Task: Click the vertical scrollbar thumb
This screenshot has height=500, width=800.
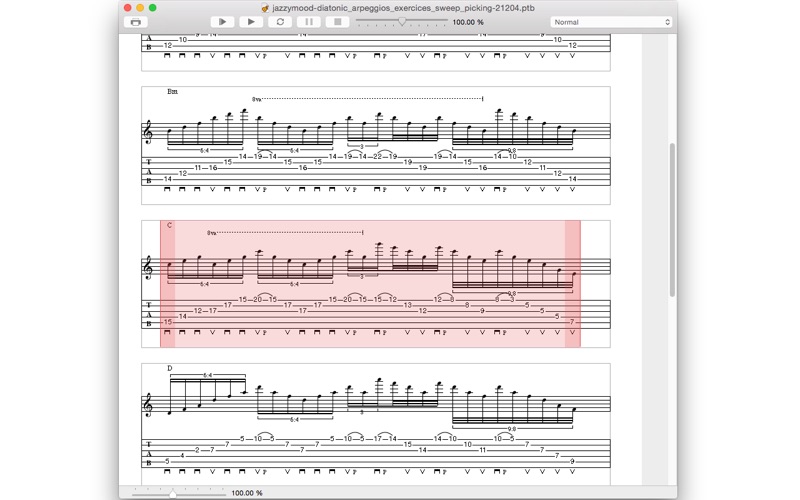Action: [672, 219]
